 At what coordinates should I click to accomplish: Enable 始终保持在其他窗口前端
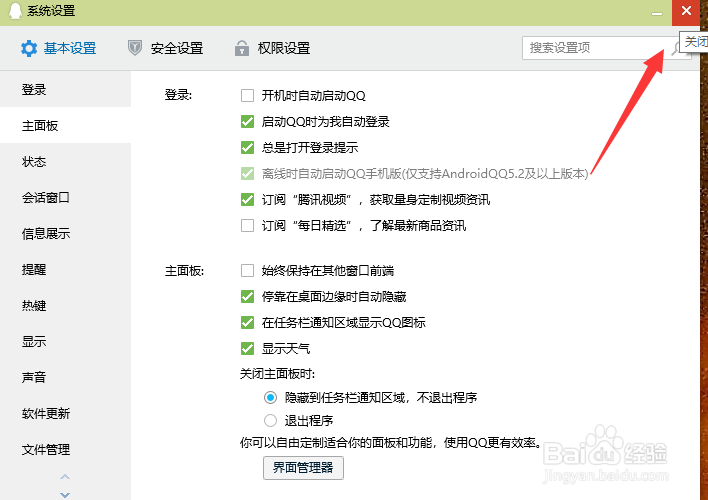click(247, 271)
